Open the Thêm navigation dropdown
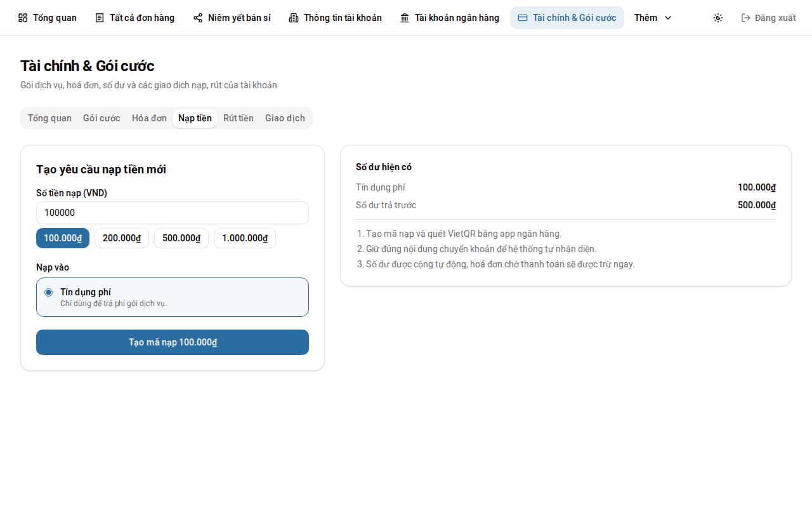Image resolution: width=812 pixels, height=508 pixels. [653, 18]
